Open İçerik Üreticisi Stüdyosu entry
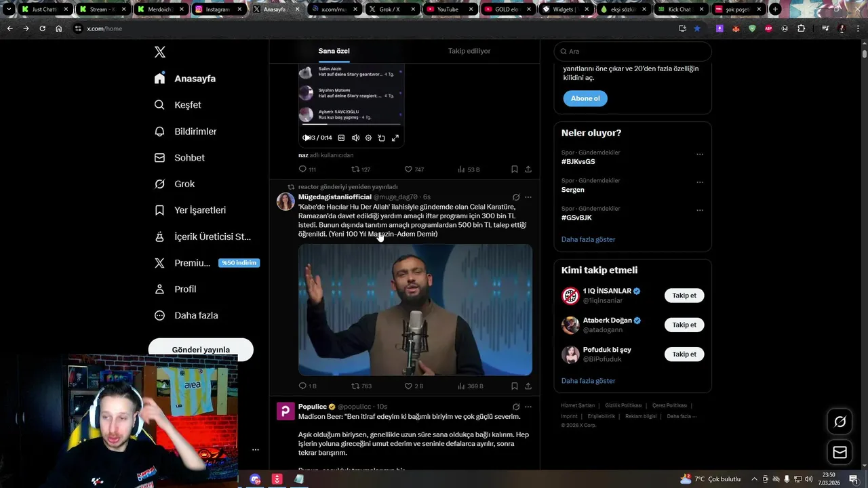The height and width of the screenshot is (488, 868). (203, 237)
